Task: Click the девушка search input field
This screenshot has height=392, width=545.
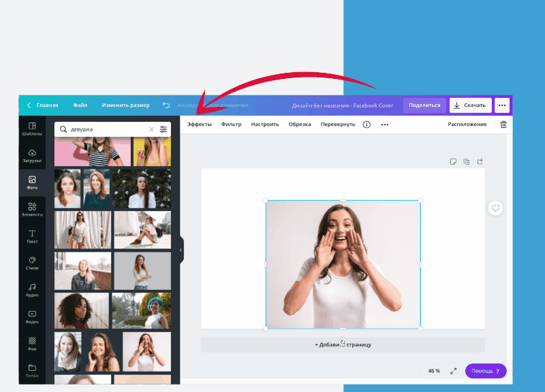Action: (x=106, y=129)
